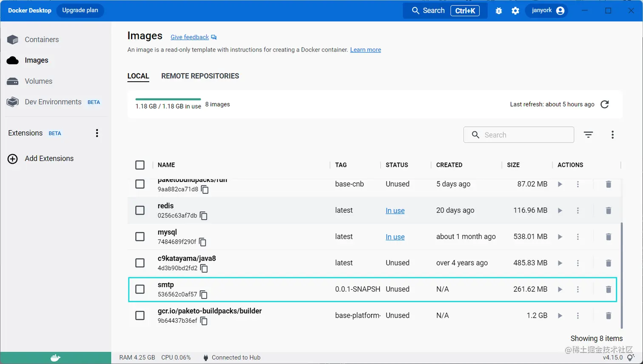Run the c9katayama/java8 image
643x364 pixels.
point(560,263)
